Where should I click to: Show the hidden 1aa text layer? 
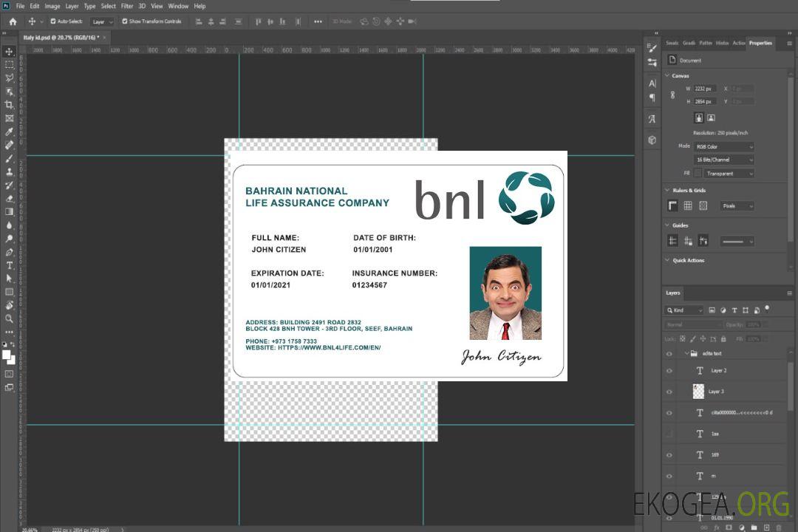coord(669,434)
